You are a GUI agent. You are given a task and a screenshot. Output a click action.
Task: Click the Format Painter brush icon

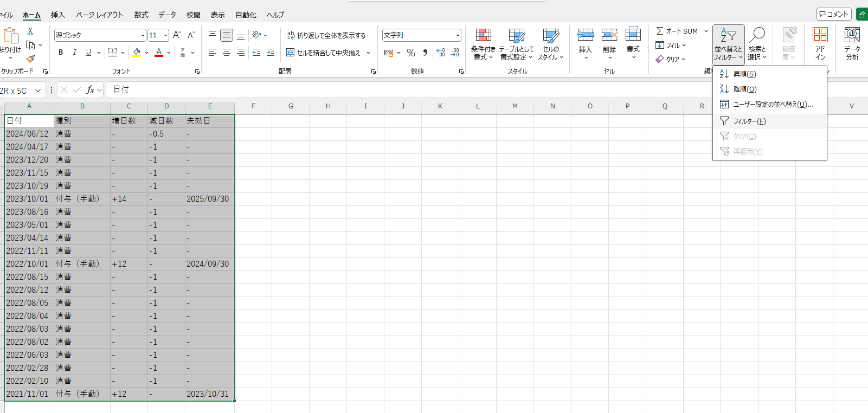pos(30,59)
